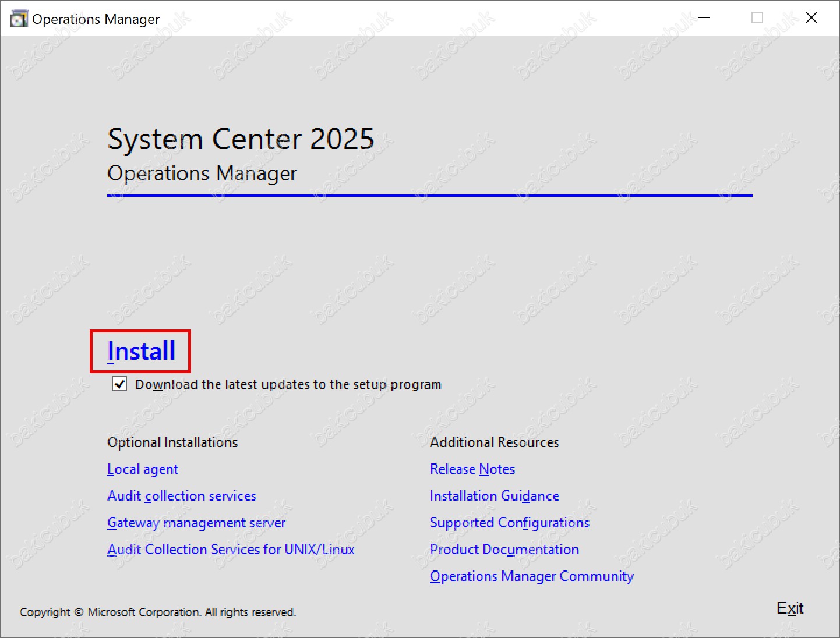Image resolution: width=840 pixels, height=638 pixels.
Task: Click the Install link
Action: pos(141,351)
